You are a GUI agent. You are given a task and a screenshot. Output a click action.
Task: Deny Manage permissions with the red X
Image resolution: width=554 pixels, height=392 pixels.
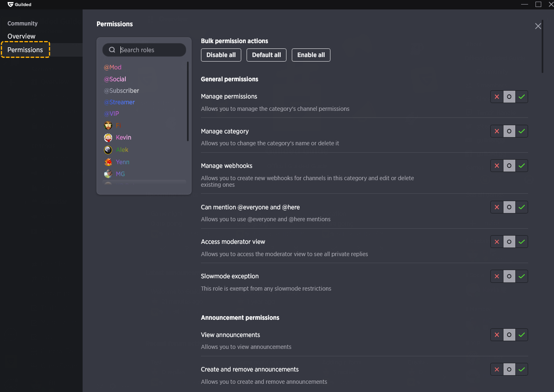[x=497, y=97]
